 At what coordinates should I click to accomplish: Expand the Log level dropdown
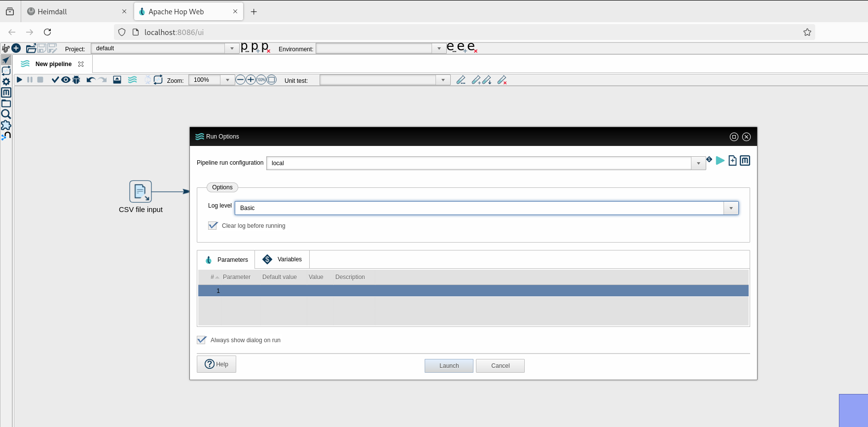point(731,208)
